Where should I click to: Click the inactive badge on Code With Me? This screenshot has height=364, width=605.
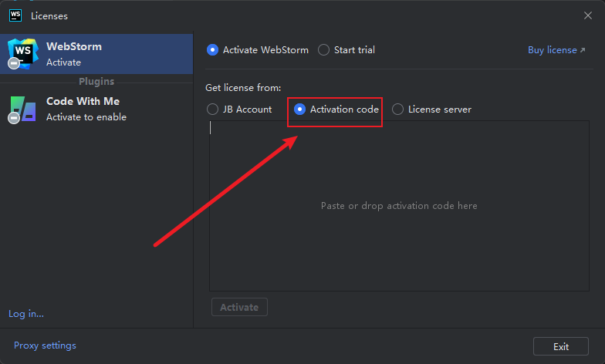(14, 118)
